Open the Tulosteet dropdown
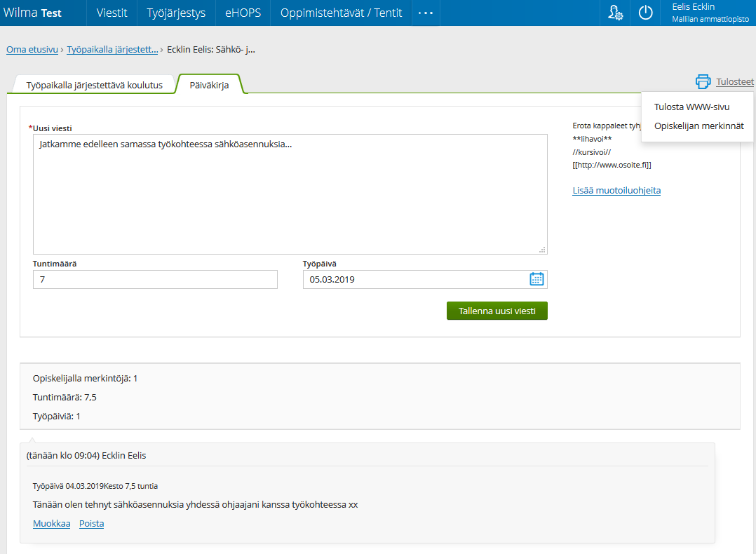The height and width of the screenshot is (554, 756). (x=734, y=82)
